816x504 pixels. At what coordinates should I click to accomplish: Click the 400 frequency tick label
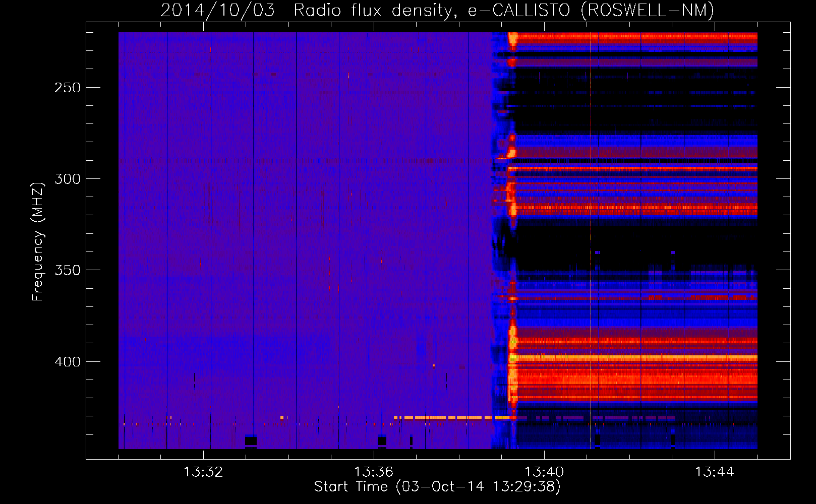68,362
